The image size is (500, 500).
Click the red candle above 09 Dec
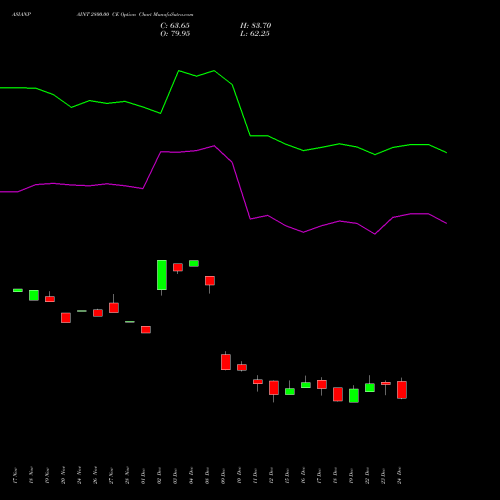(226, 362)
